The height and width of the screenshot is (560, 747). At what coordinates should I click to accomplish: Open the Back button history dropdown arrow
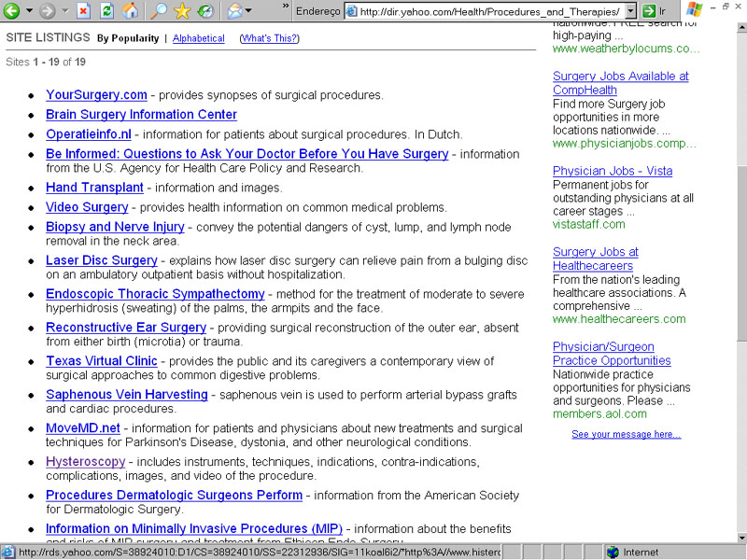(29, 11)
